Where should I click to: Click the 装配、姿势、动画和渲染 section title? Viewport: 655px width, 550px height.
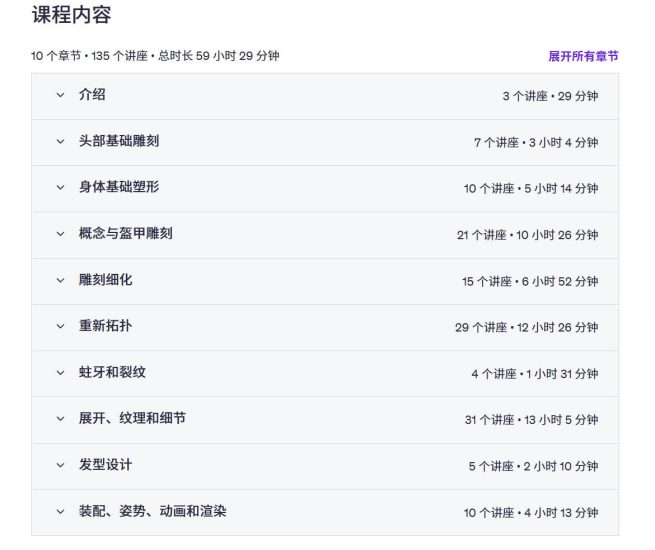pyautogui.click(x=152, y=511)
